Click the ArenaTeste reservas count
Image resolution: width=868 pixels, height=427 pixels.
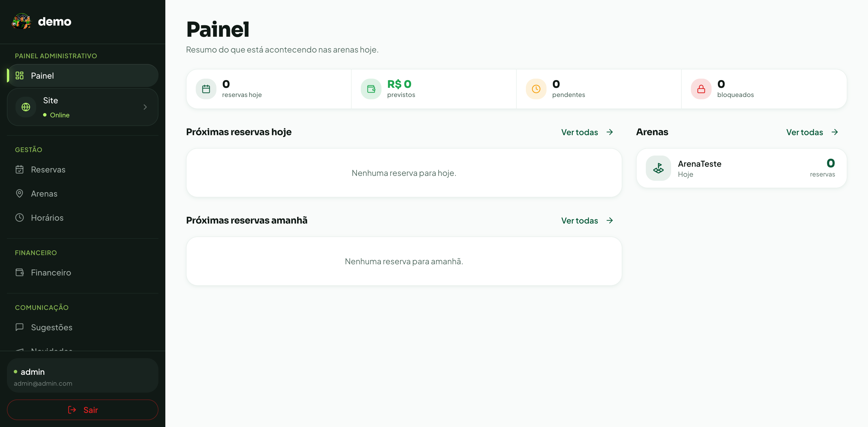click(831, 163)
